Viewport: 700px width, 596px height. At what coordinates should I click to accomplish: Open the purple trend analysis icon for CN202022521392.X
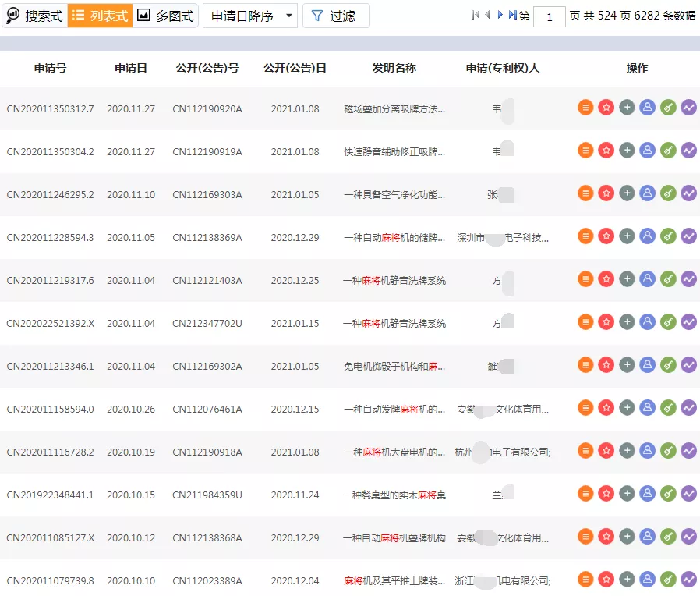[688, 321]
